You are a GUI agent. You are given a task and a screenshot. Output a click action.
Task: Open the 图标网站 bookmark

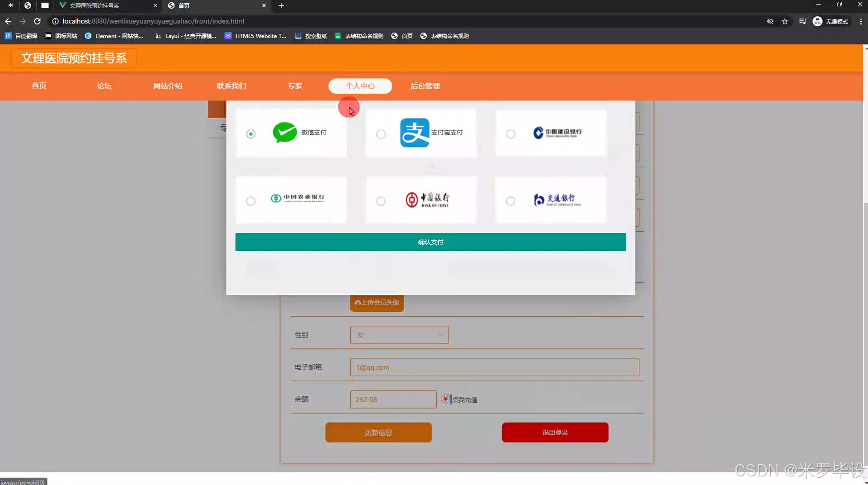[x=61, y=36]
